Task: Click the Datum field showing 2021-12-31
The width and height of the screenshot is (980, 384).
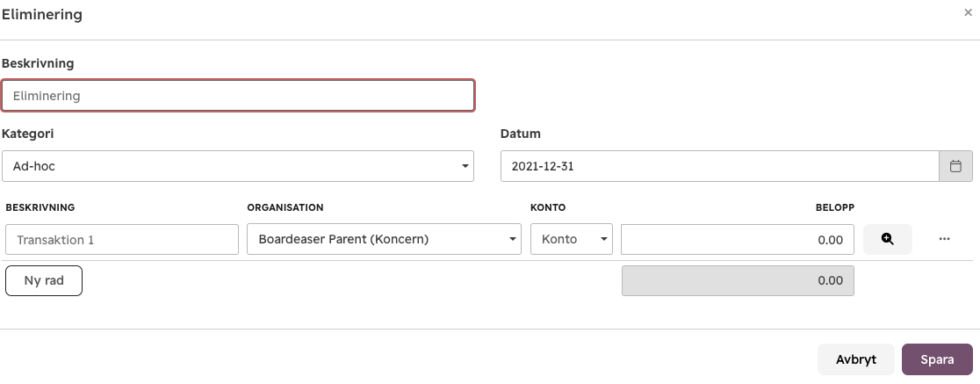Action: (719, 166)
